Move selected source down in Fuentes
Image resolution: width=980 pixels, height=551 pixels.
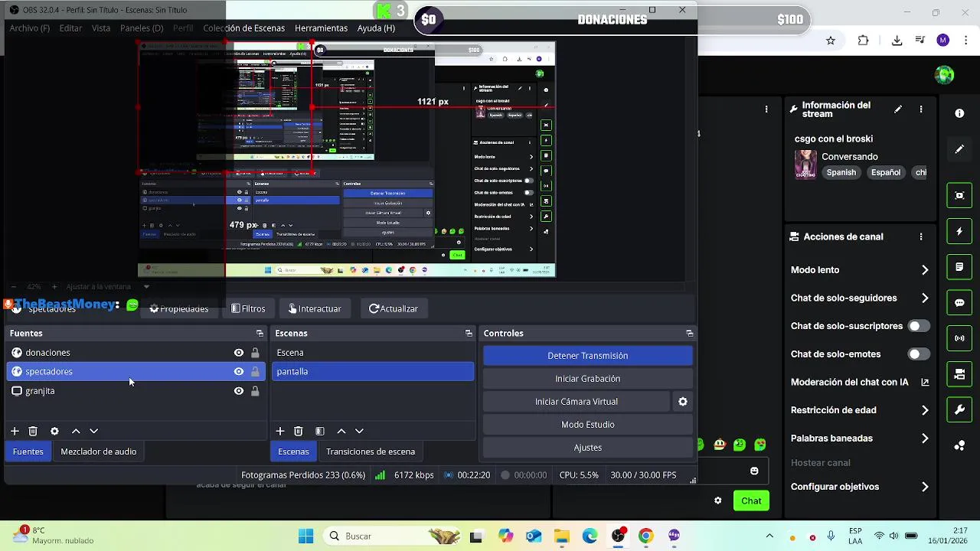click(x=94, y=432)
